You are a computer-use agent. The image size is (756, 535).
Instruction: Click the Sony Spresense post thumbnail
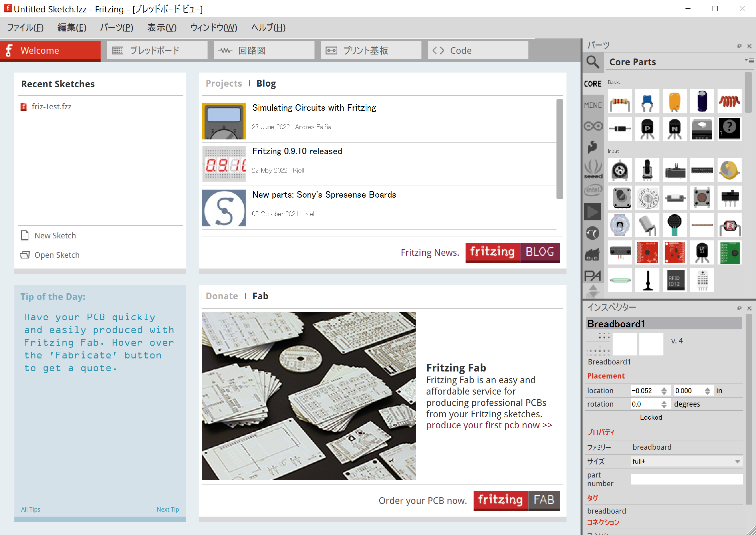[x=224, y=208]
